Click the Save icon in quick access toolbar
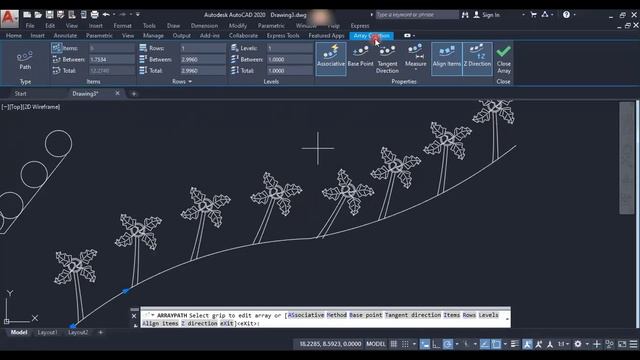640x360 pixels. (49, 15)
